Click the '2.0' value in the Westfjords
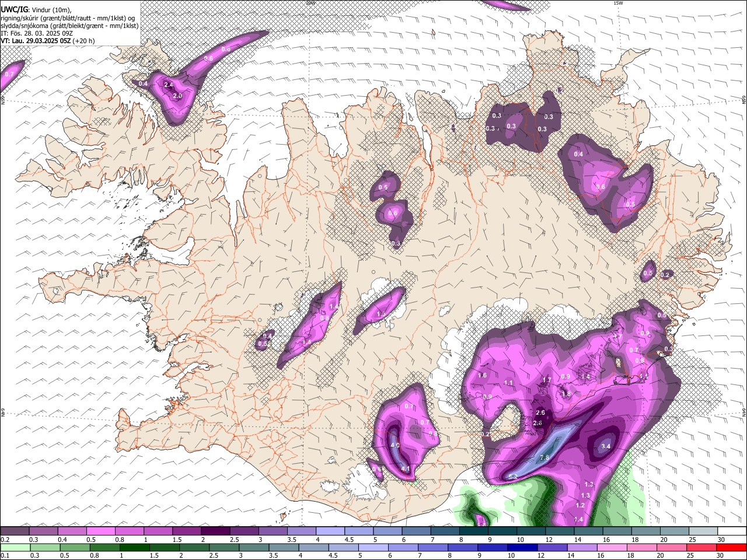747x560 pixels. click(x=178, y=96)
